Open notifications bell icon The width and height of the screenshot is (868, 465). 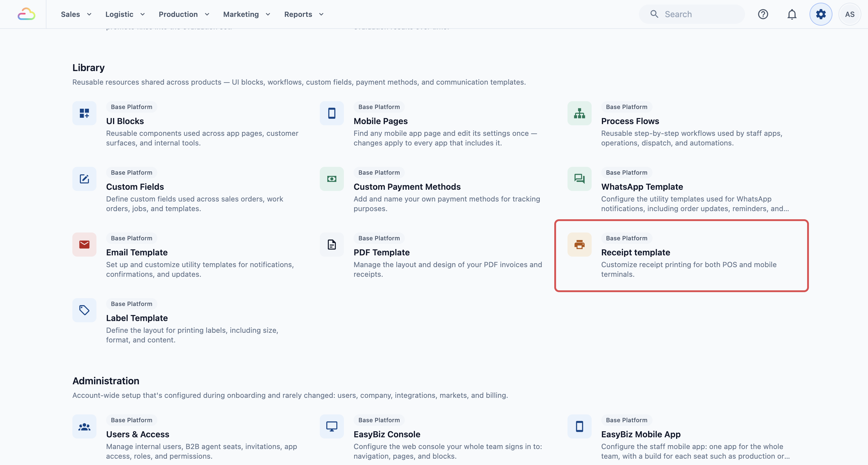pos(792,14)
